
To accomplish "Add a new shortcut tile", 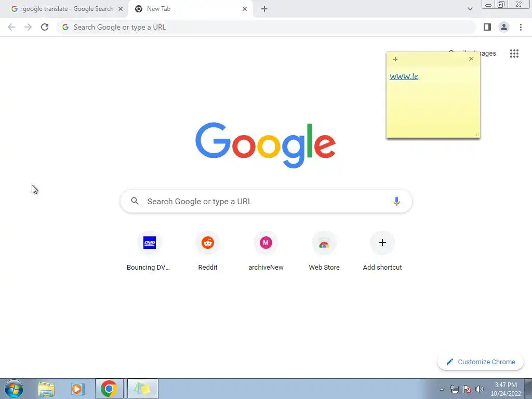I will click(382, 251).
